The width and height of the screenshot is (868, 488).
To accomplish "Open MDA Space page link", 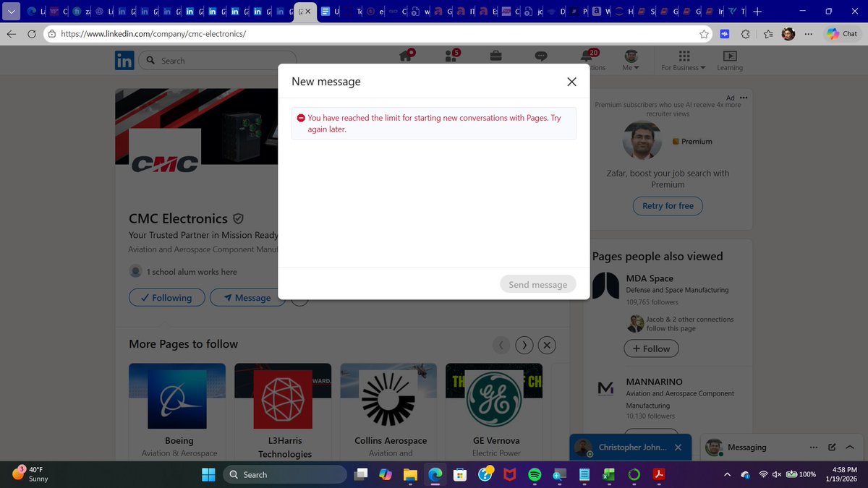I will (650, 278).
